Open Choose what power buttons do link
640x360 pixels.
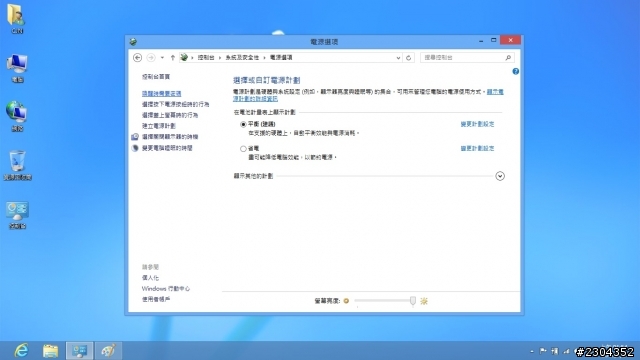(175, 104)
